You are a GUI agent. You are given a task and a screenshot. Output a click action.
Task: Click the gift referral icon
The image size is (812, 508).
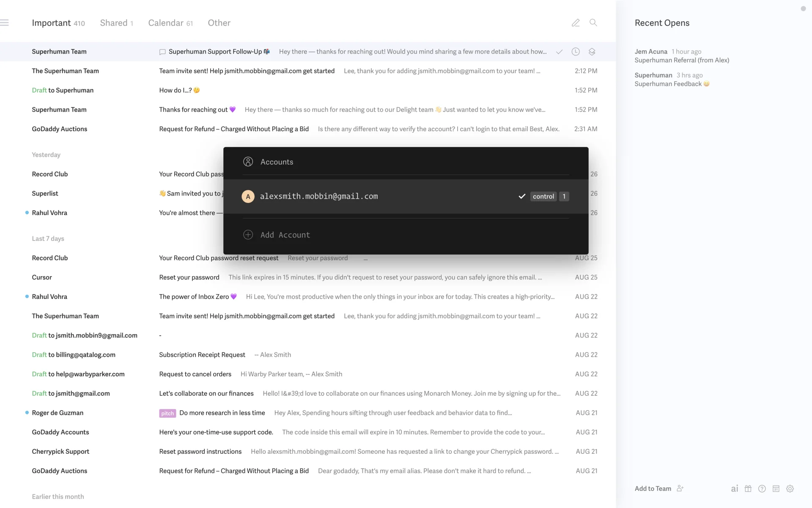[x=748, y=489]
